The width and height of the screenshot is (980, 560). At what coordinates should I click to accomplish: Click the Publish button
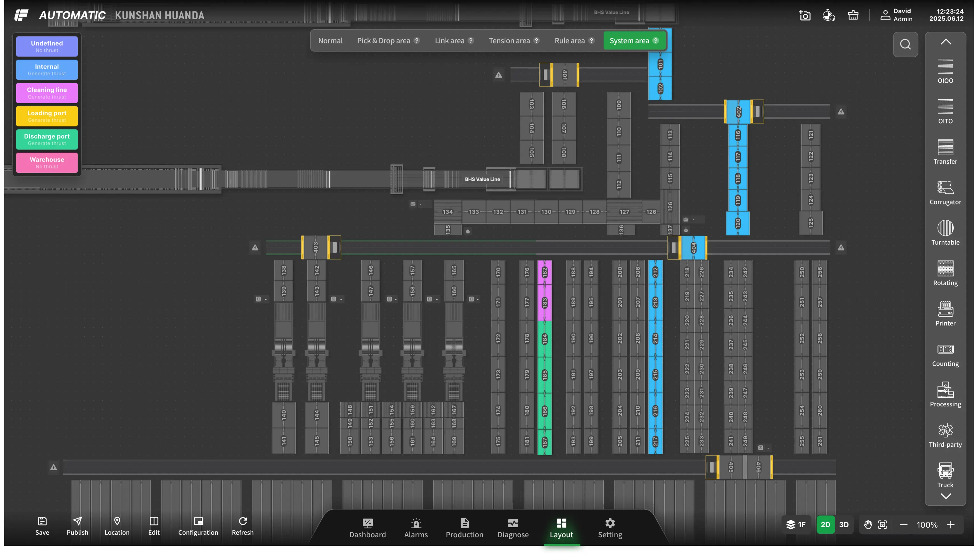pyautogui.click(x=77, y=526)
